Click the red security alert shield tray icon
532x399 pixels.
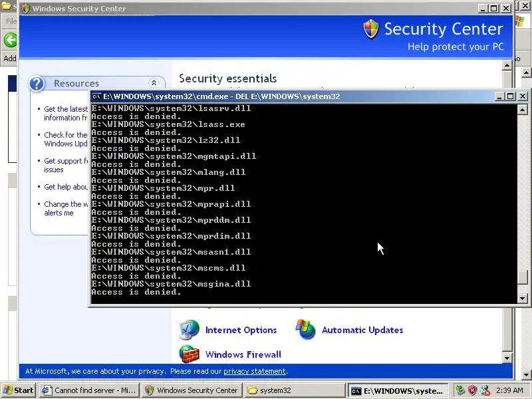(472, 390)
